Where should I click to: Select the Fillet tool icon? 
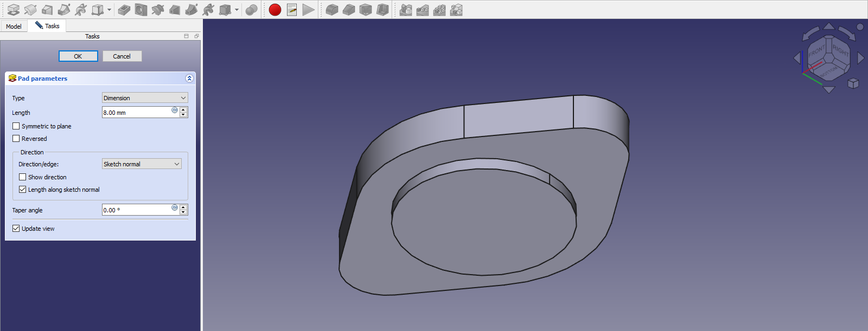332,10
